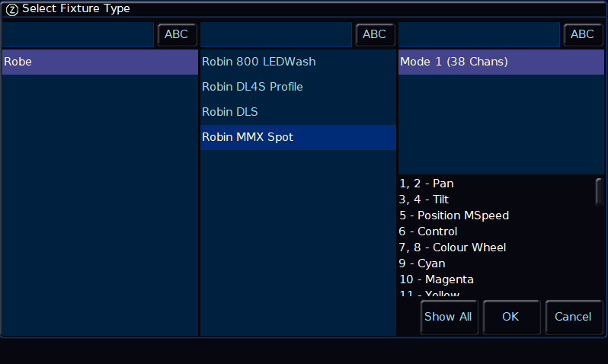Focus the mode search field
This screenshot has width=608, height=364.
[479, 35]
